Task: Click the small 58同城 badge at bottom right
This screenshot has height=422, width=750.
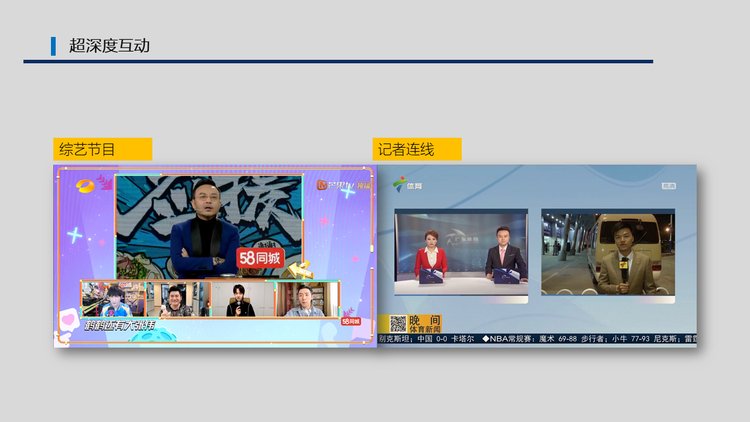Action: (x=350, y=321)
